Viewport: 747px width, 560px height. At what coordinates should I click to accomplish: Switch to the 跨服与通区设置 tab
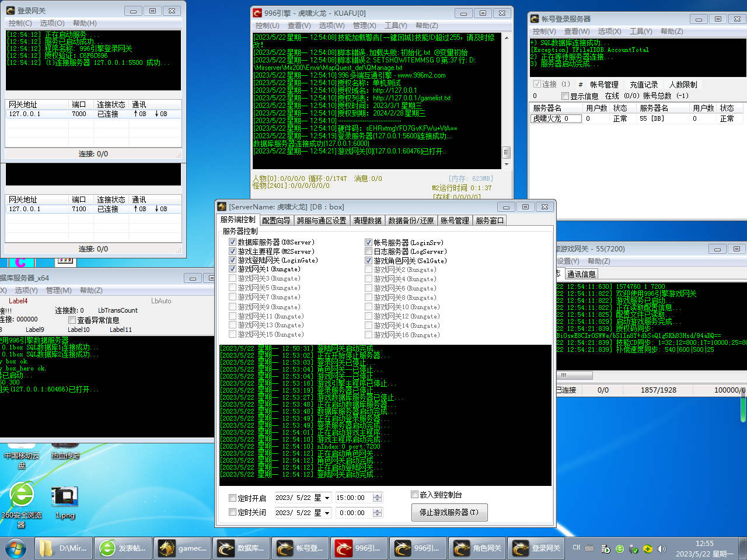tap(322, 220)
